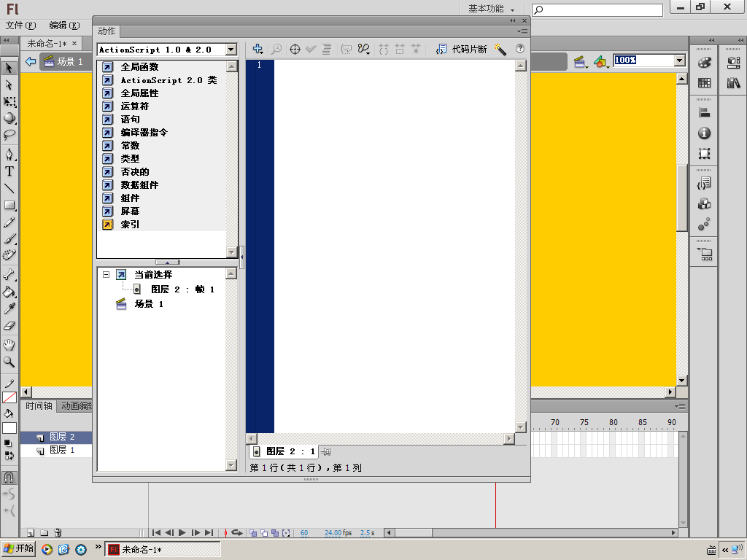Viewport: 747px width, 560px height.
Task: Open Edit Symbols dropdown above stage
Action: pyautogui.click(x=601, y=61)
